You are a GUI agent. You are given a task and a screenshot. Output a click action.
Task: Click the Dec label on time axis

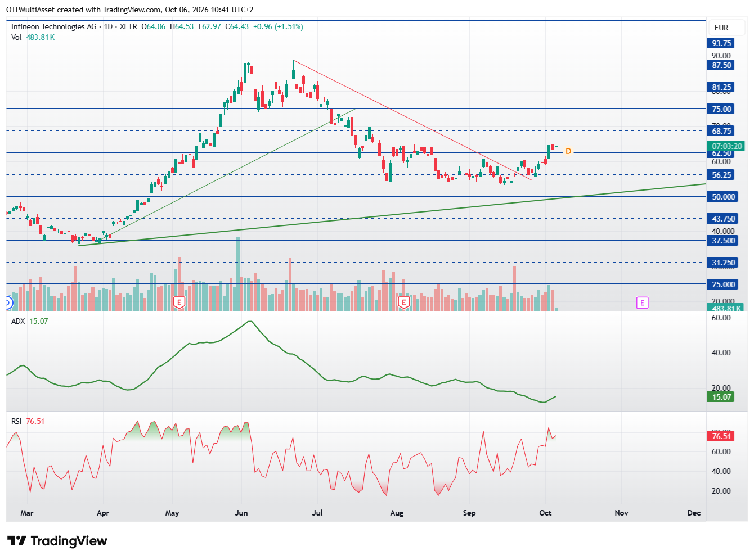click(x=694, y=513)
